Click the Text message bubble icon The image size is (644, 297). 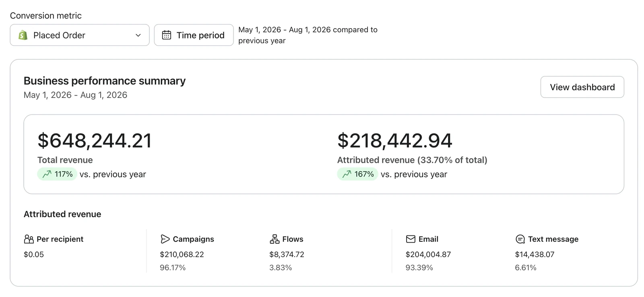click(520, 239)
